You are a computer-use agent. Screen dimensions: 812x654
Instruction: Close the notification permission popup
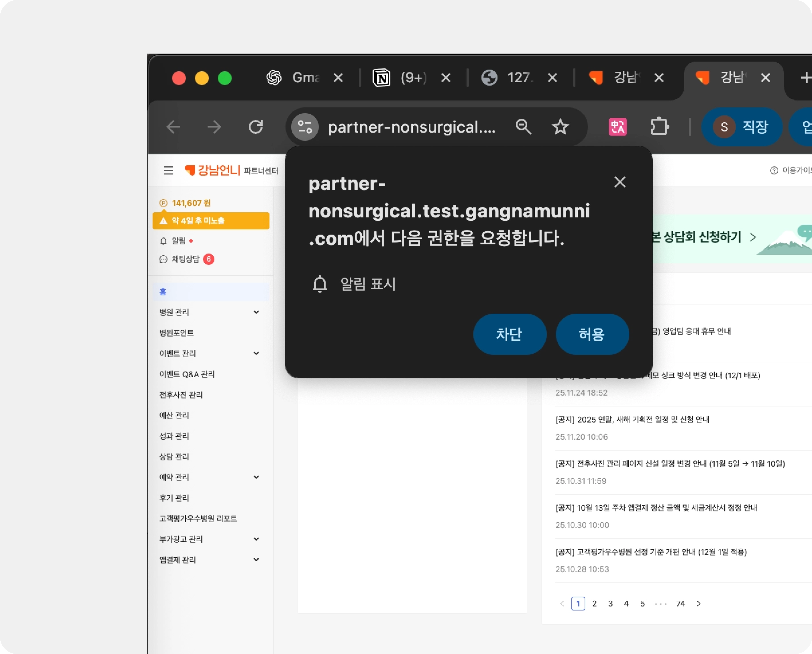pyautogui.click(x=620, y=182)
